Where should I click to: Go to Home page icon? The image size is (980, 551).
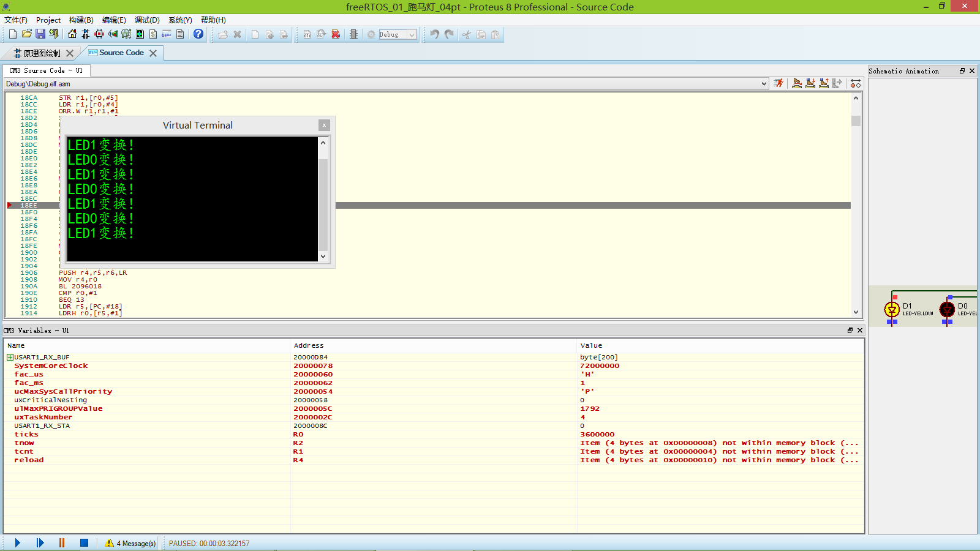[72, 34]
